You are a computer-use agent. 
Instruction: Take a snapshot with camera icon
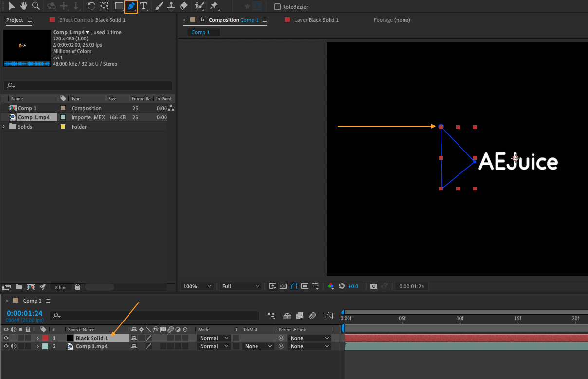click(373, 286)
